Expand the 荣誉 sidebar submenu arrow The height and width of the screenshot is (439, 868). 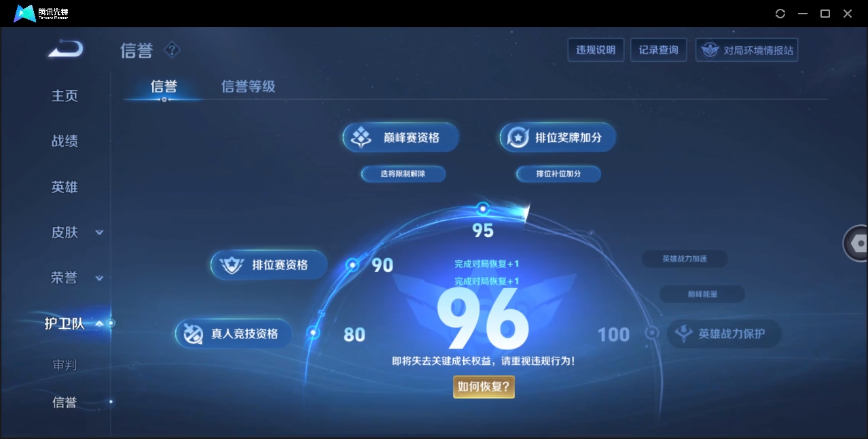click(99, 278)
